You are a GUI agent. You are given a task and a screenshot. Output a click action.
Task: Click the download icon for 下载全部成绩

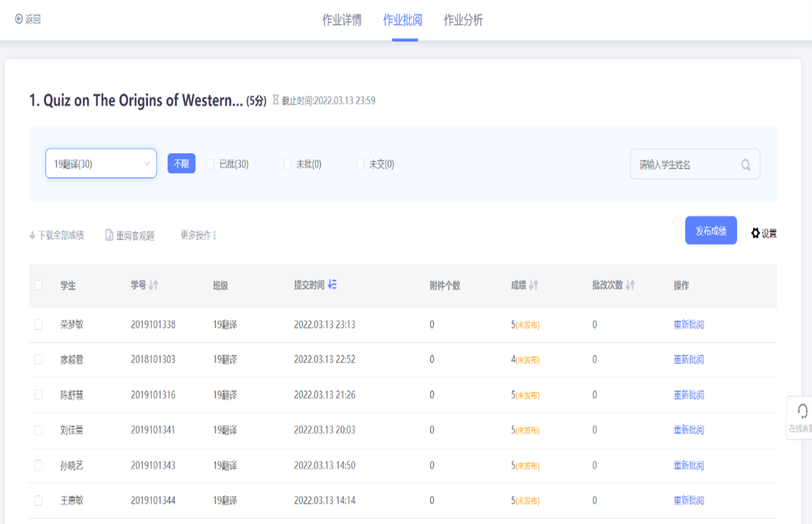point(32,235)
